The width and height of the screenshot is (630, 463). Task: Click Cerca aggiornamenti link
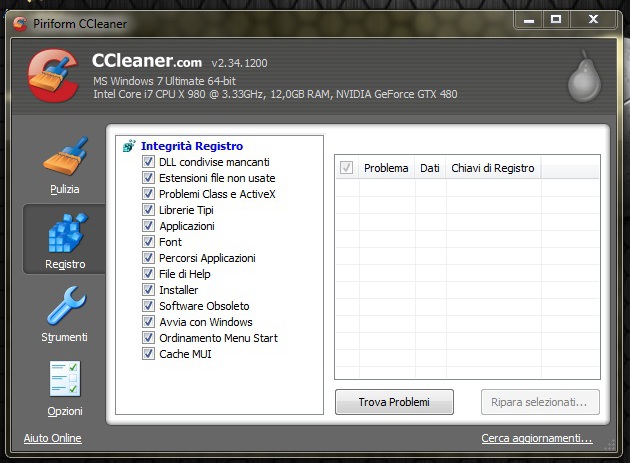[x=536, y=439]
